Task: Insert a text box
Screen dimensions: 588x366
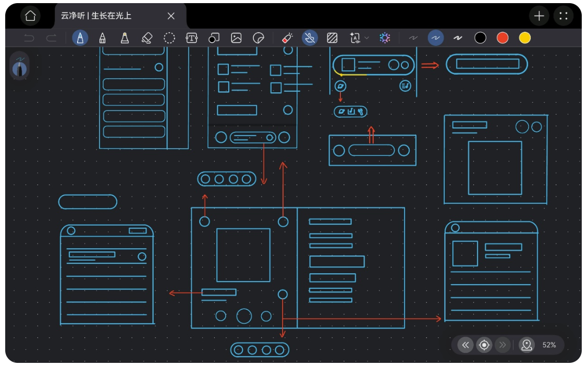Action: tap(192, 38)
